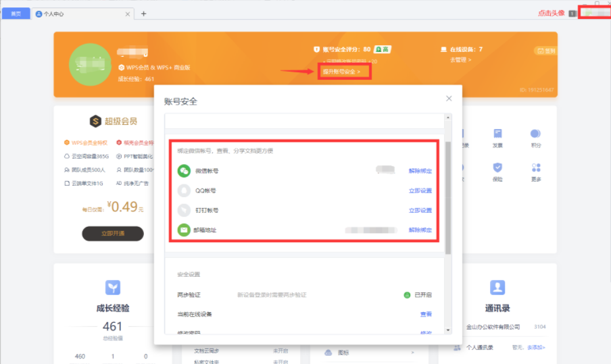611x364 pixels.
Task: Click the 个人中心 tab avatar icon
Action: [39, 14]
